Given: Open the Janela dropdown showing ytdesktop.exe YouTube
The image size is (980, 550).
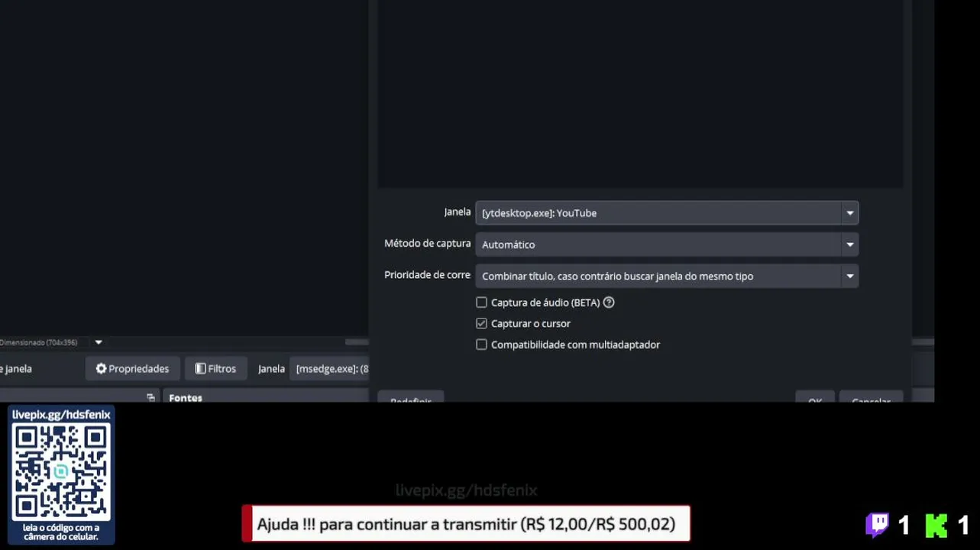Looking at the screenshot, I should point(667,213).
